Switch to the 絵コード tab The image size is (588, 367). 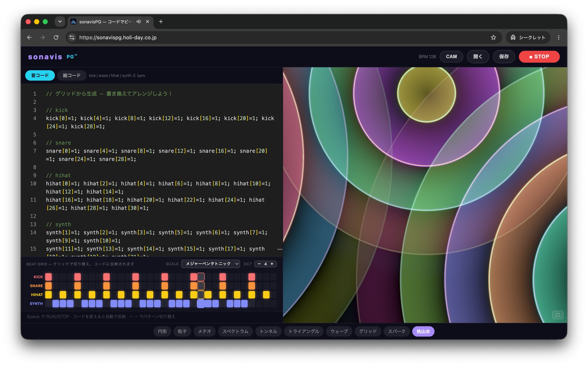coord(72,75)
